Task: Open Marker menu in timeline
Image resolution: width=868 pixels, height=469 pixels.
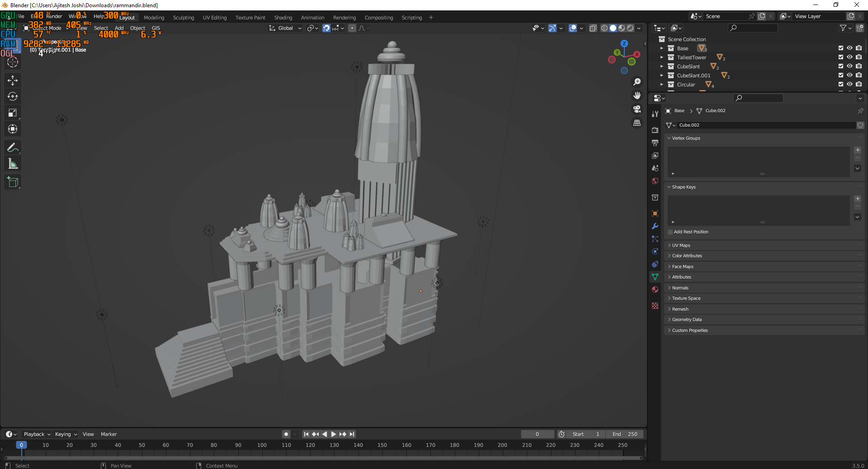Action: (109, 434)
